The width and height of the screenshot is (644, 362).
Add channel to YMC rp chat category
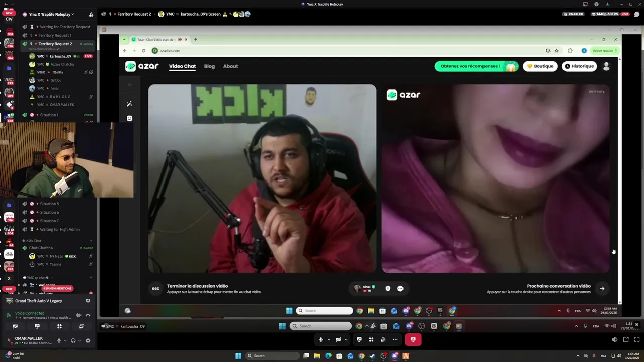91,278
